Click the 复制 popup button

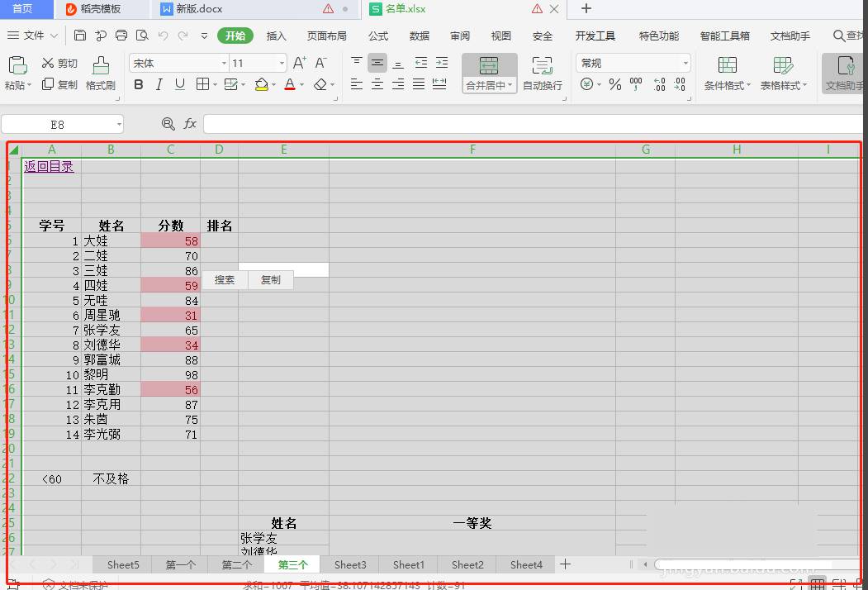(270, 280)
